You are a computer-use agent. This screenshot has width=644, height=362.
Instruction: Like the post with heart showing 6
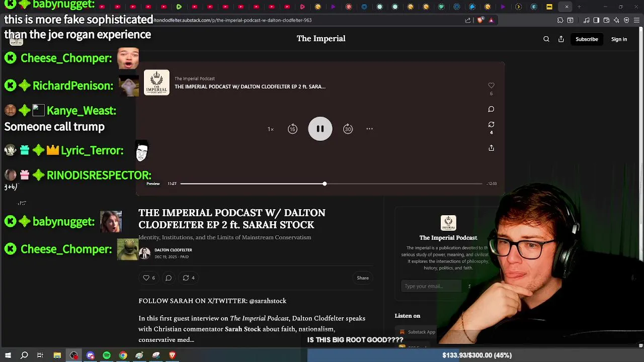click(149, 278)
